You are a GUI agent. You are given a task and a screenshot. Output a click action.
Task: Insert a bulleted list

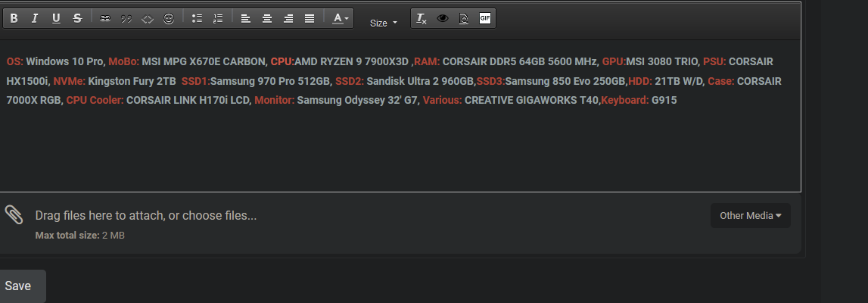[x=197, y=18]
